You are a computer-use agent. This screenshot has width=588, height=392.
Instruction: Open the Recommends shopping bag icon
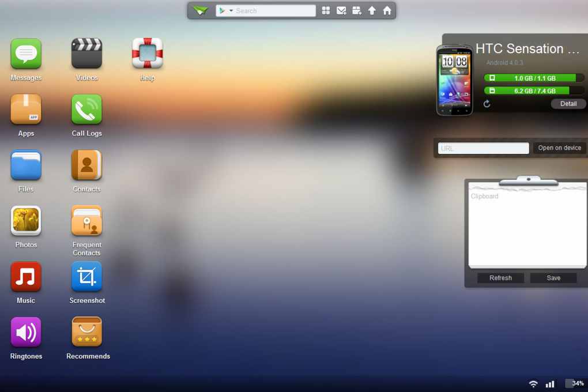(86, 332)
